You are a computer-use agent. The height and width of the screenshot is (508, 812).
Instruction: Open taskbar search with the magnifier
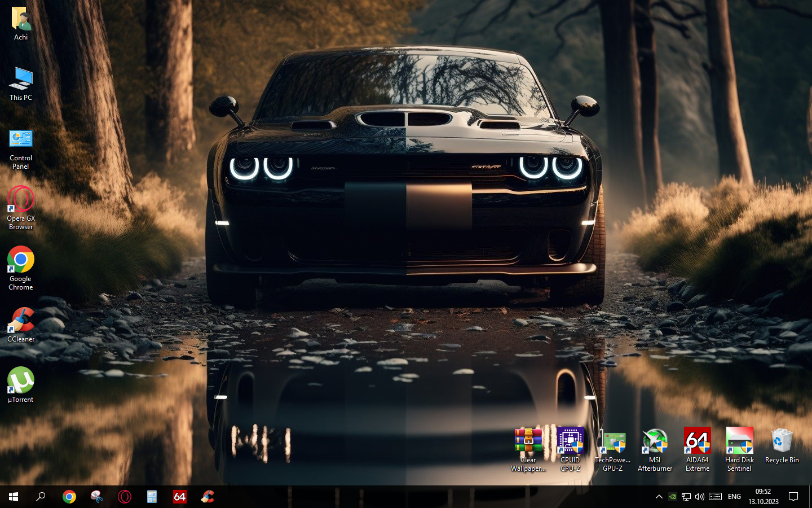41,497
